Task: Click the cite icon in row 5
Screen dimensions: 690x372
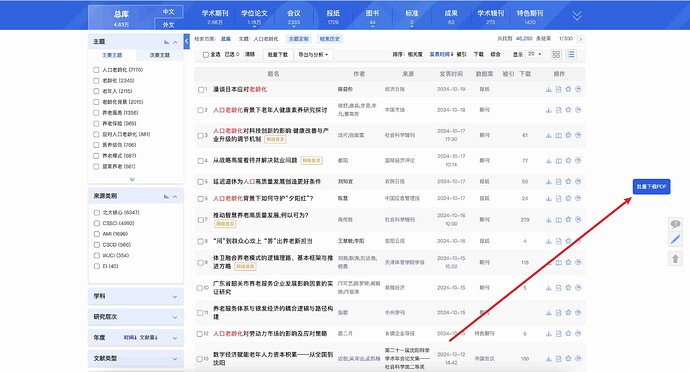Action: click(578, 181)
